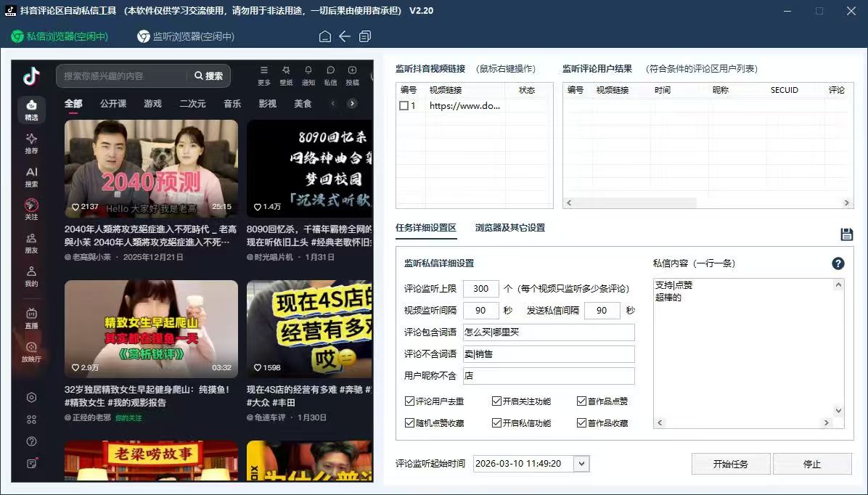The width and height of the screenshot is (868, 495).
Task: Open the 关注 sidebar icon
Action: (x=31, y=209)
